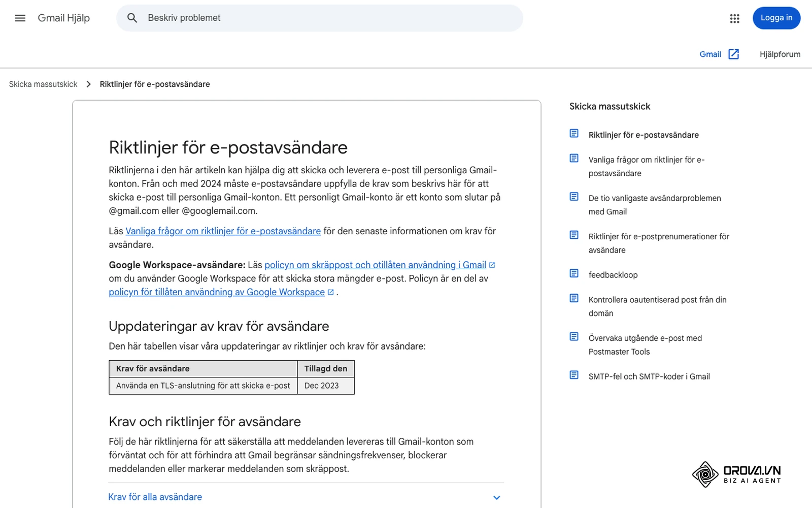The width and height of the screenshot is (812, 508).
Task: Click article icon beside Riktlinjer för e-postprenumerationer
Action: coord(574,235)
